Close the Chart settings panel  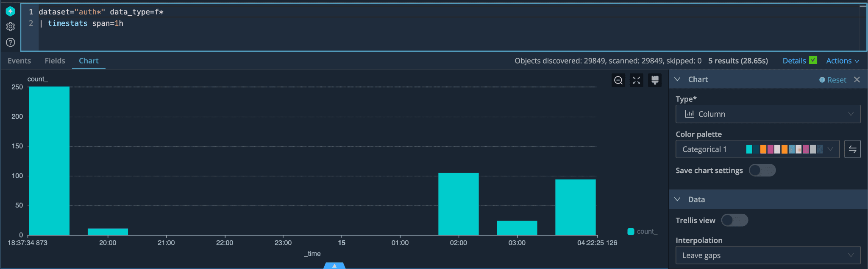857,80
